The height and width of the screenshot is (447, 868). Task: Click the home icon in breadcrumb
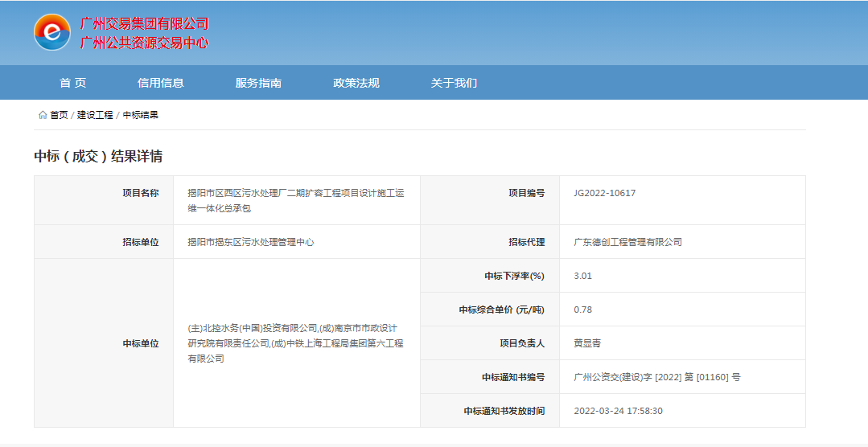pos(43,115)
